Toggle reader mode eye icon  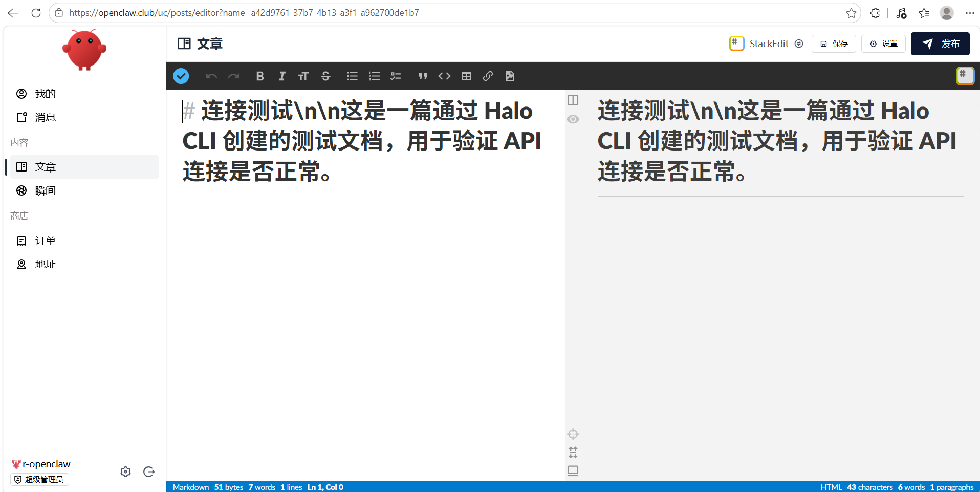573,119
